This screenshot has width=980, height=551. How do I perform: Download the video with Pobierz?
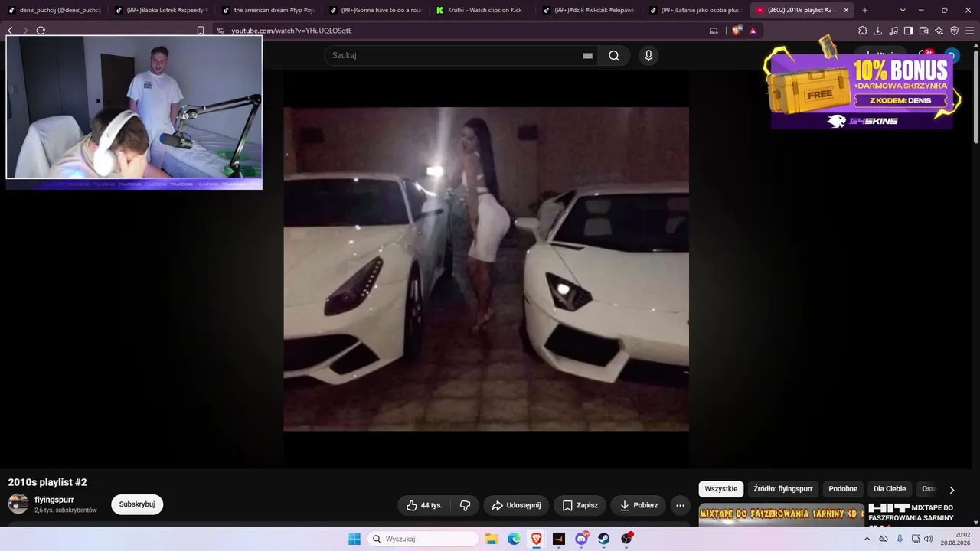638,505
